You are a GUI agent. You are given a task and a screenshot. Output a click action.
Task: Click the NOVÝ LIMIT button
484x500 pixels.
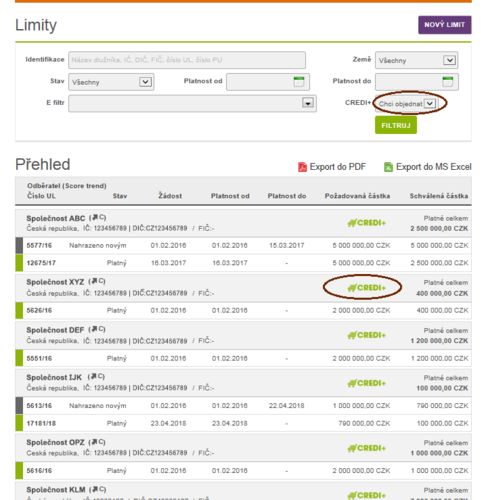point(445,25)
